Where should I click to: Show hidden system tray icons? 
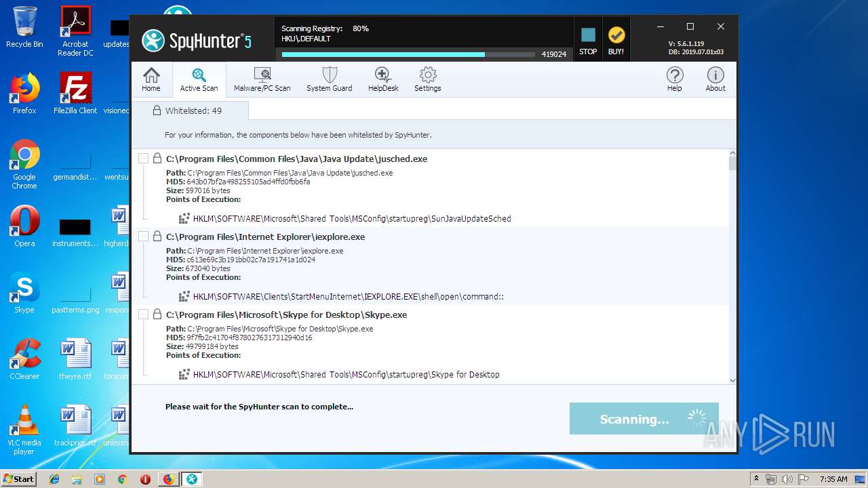click(757, 479)
